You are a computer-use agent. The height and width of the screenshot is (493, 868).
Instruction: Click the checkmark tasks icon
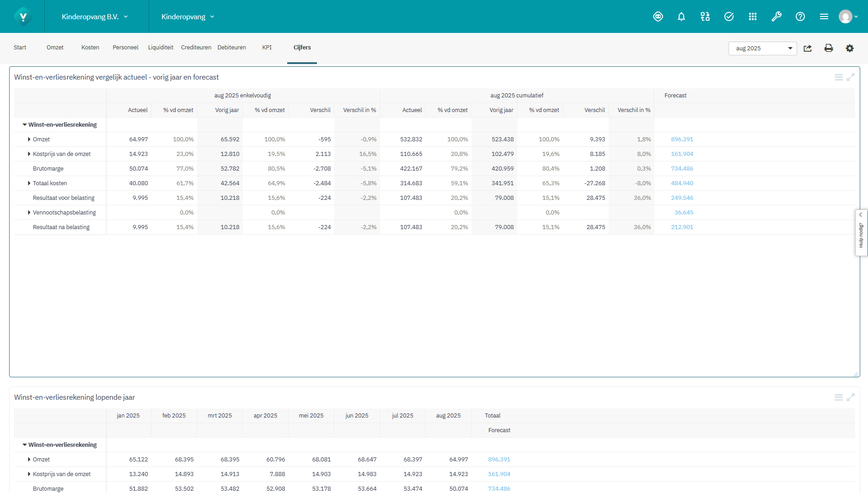[729, 17]
